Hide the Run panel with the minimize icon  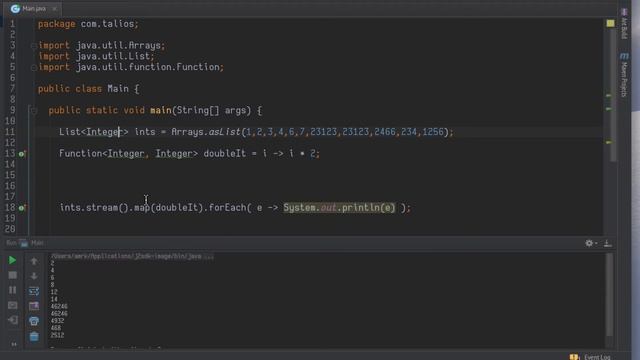pos(607,243)
